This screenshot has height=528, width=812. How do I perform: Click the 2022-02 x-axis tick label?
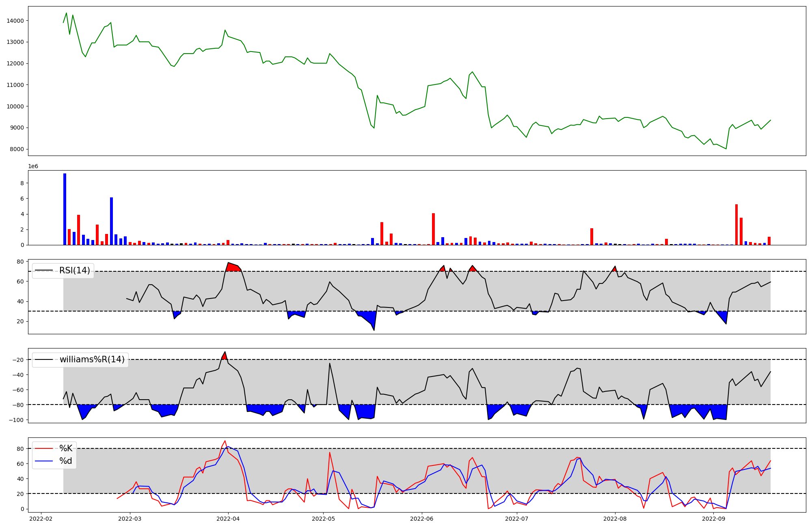point(41,519)
